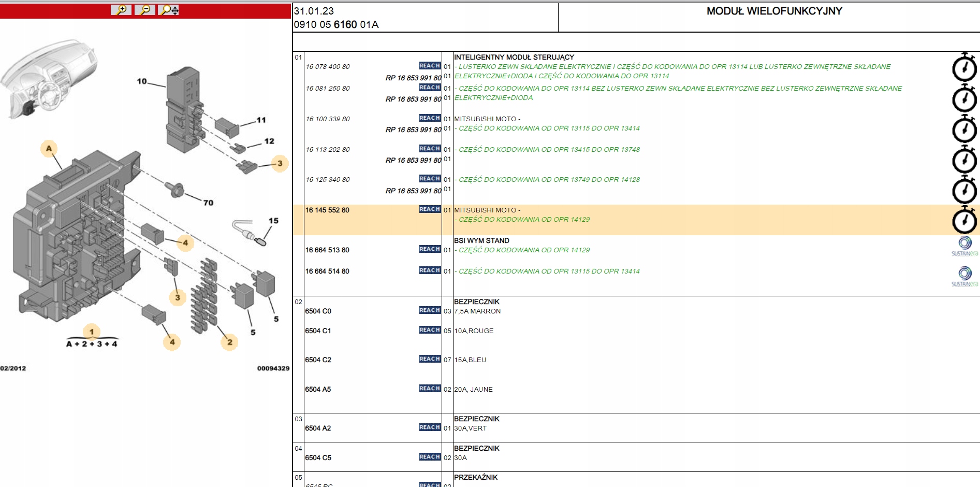The height and width of the screenshot is (487, 980).
Task: Click REACH badge for part 16 081 250 80
Action: [x=430, y=88]
